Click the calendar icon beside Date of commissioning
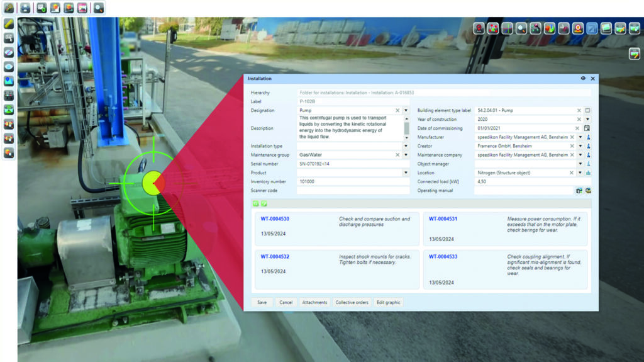The height and width of the screenshot is (362, 644). [x=587, y=128]
